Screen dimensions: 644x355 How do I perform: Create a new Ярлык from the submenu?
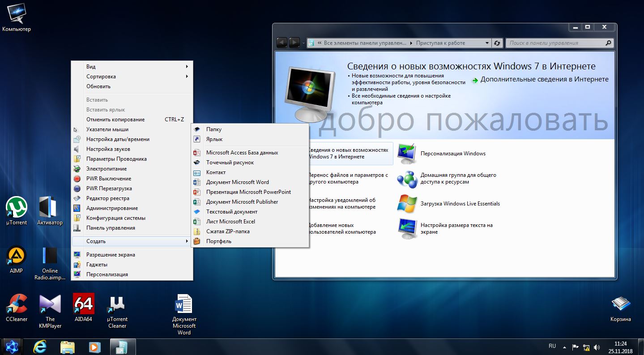click(250, 139)
